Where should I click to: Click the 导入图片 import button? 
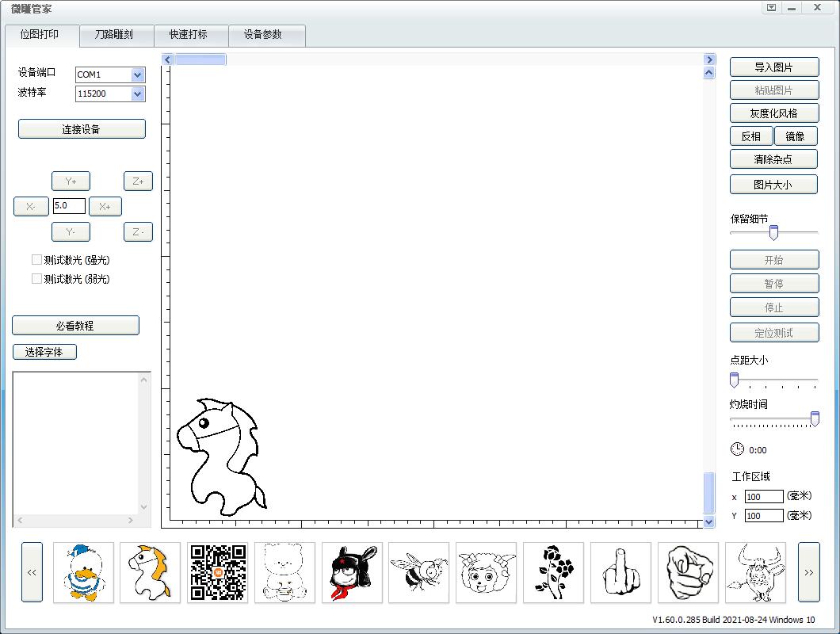pos(773,67)
